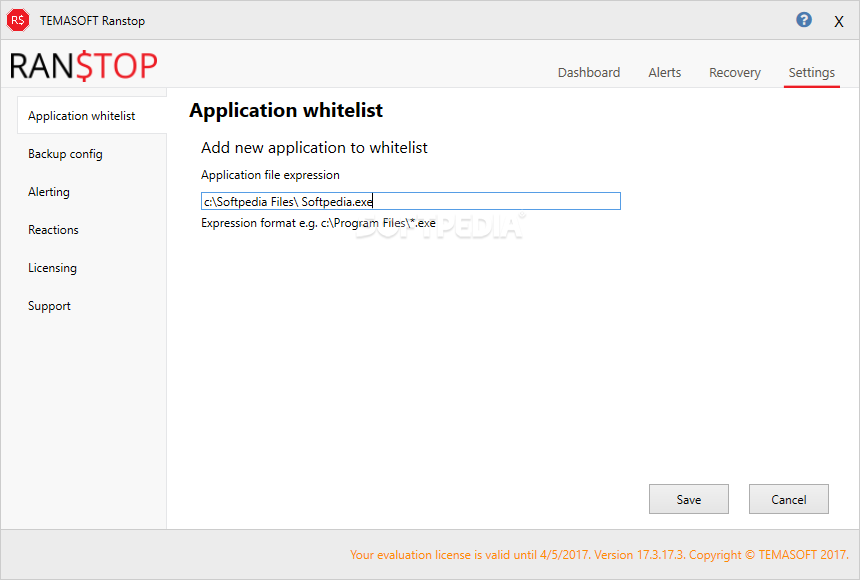Image resolution: width=860 pixels, height=580 pixels.
Task: Show the Reactions settings
Action: (x=53, y=230)
